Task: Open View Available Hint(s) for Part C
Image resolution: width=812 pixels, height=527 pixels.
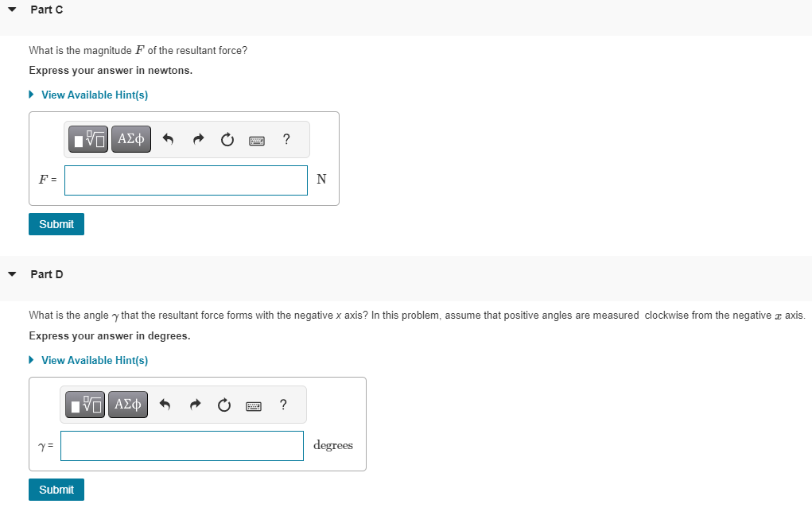Action: 95,95
